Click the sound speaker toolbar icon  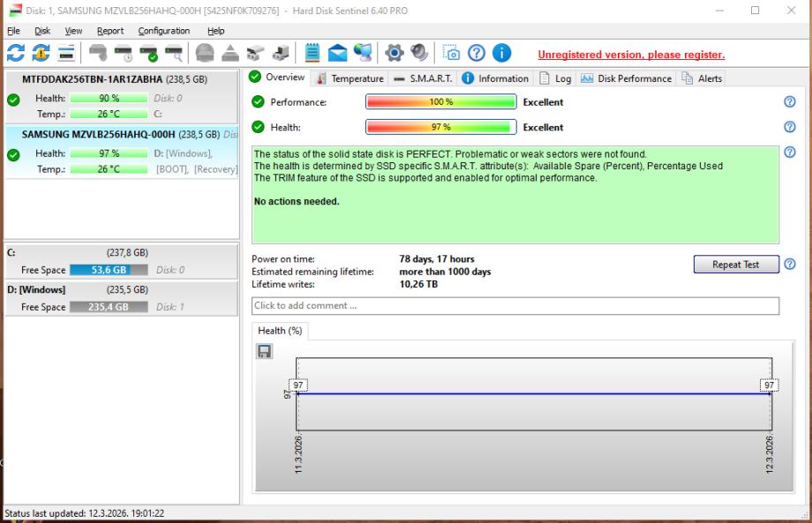[418, 53]
